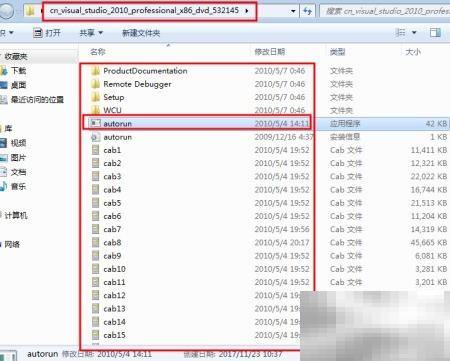Sort by 类型 column header
Image resolution: width=450 pixels, height=361 pixels.
(337, 52)
